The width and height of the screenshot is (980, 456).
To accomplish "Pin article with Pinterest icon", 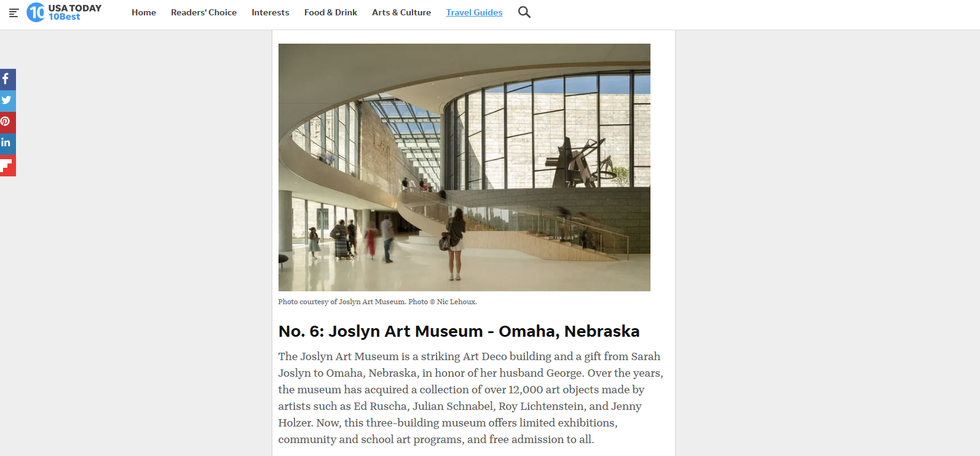I will [7, 122].
